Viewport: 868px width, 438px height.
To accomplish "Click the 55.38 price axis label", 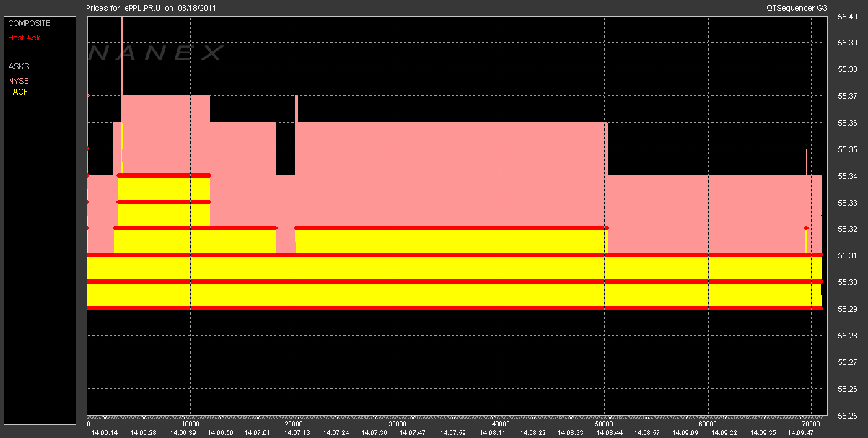I will point(847,70).
